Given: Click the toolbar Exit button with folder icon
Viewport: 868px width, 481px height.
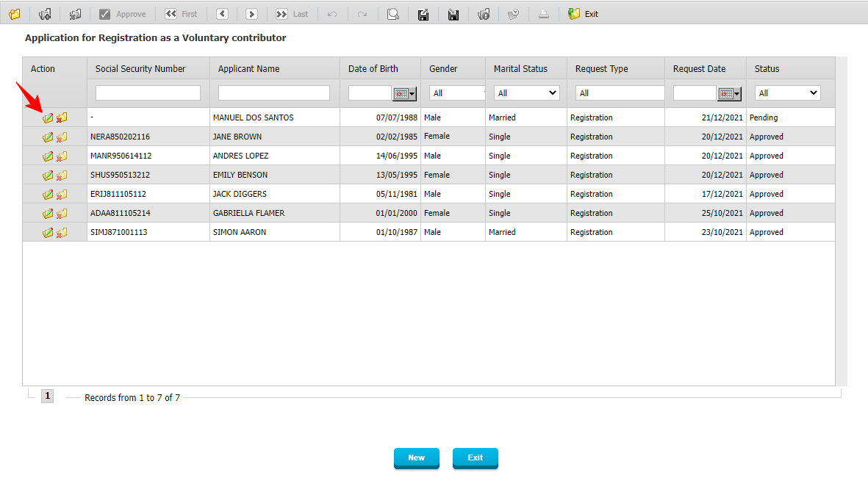Looking at the screenshot, I should [x=583, y=14].
